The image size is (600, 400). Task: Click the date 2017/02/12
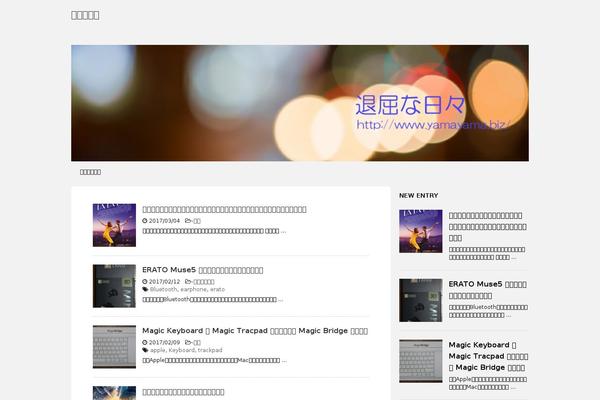pos(164,281)
